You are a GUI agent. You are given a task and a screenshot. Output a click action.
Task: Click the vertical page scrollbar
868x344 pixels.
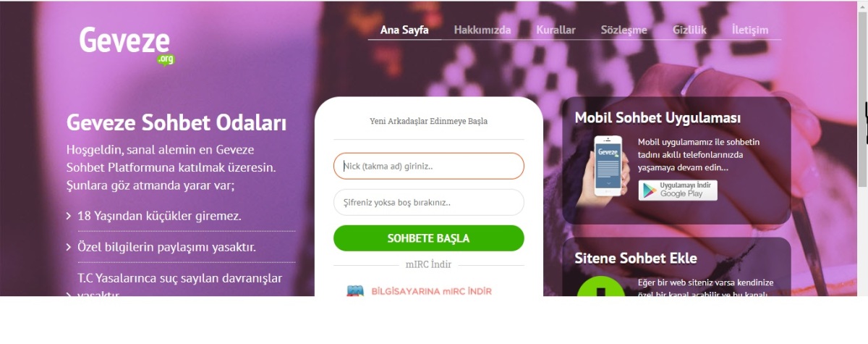coord(862,148)
